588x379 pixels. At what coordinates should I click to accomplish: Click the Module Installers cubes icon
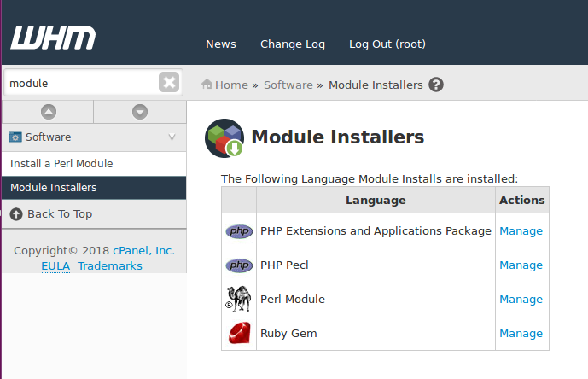pyautogui.click(x=224, y=138)
